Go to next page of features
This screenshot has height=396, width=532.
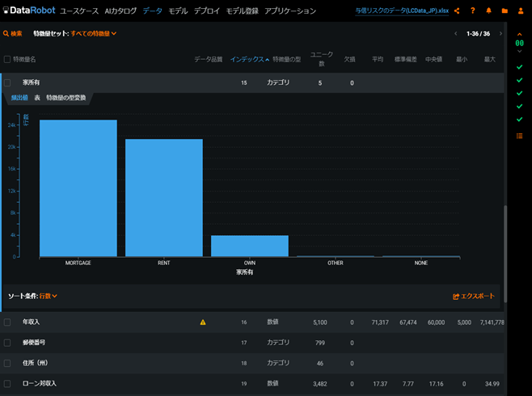click(x=500, y=34)
